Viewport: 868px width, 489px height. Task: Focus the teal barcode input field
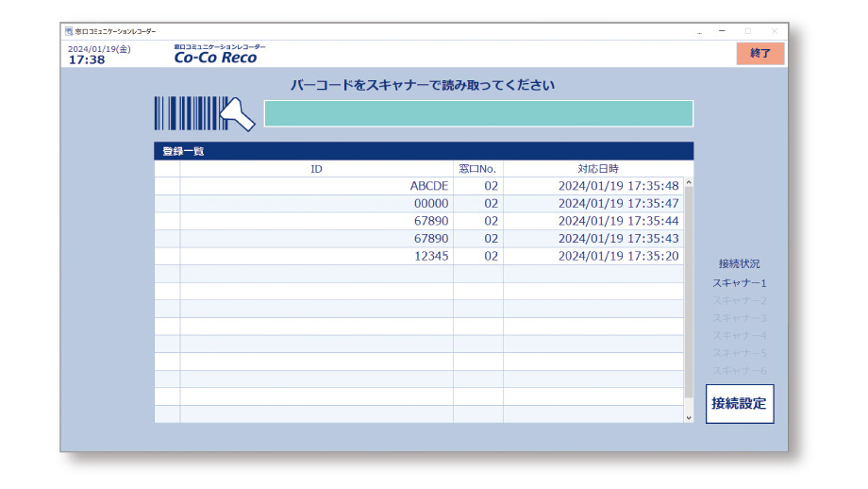[478, 113]
